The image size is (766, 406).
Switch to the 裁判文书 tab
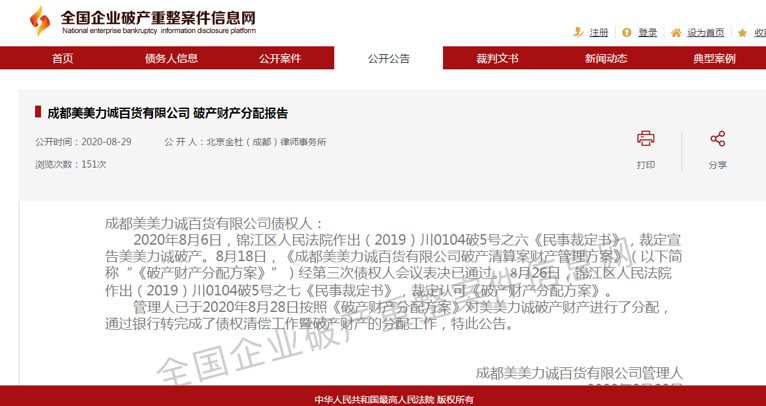click(x=497, y=59)
